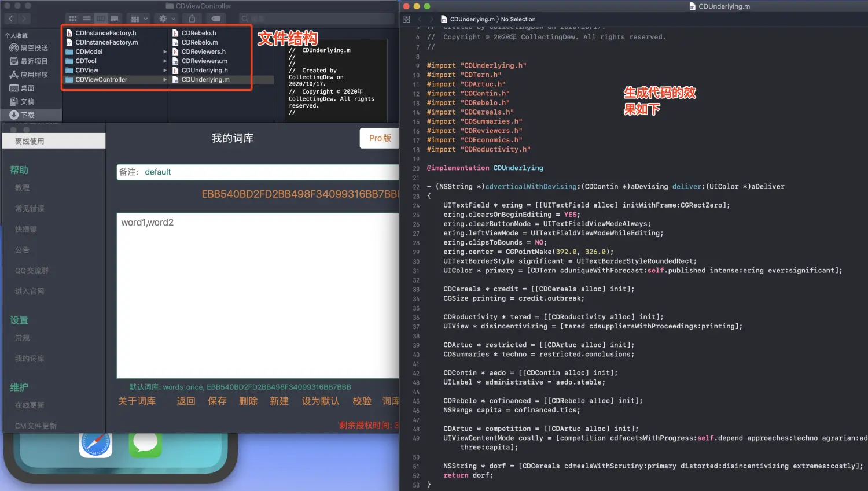Switch Finder to list view
Image resolution: width=868 pixels, height=491 pixels.
[x=87, y=19]
